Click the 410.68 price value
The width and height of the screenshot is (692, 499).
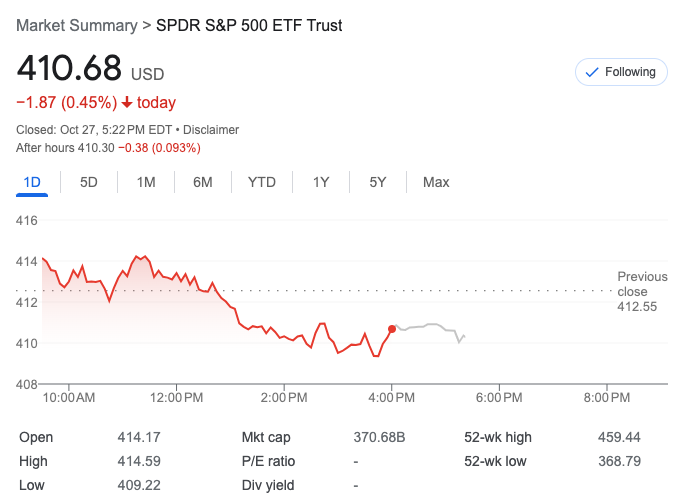[x=65, y=70]
